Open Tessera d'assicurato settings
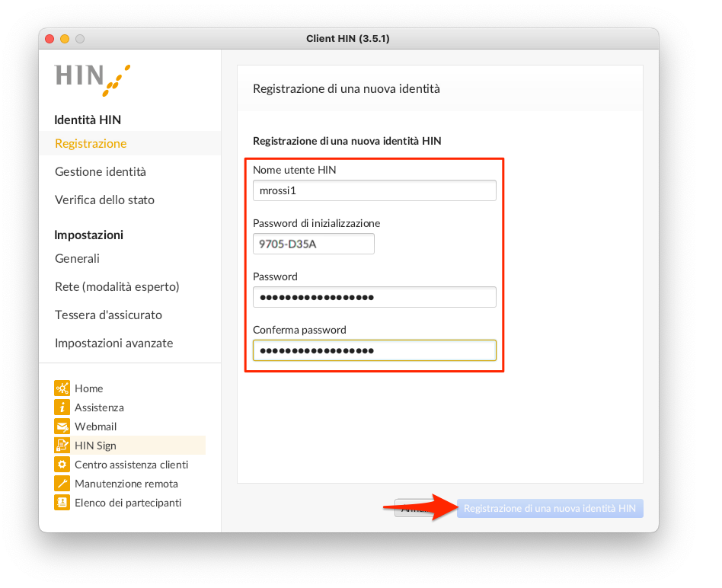 tap(108, 315)
